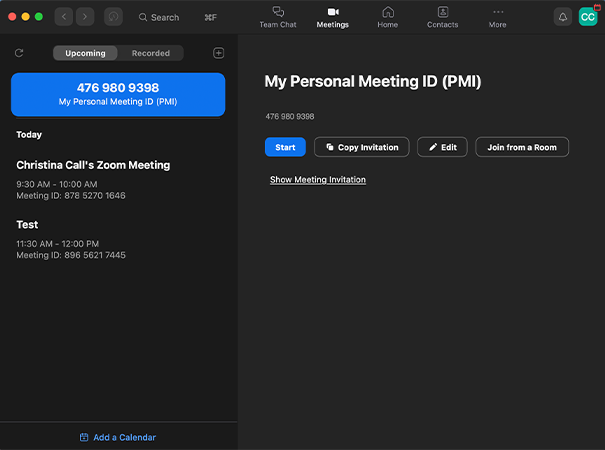Start the Personal Meeting ID meeting
Screen dimensions: 605x450
click(285, 147)
